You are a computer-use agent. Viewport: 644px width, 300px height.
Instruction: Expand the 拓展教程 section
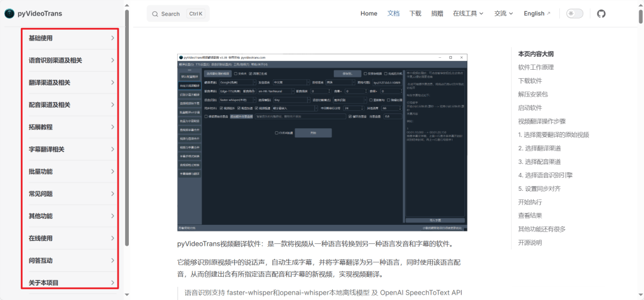[x=72, y=127]
